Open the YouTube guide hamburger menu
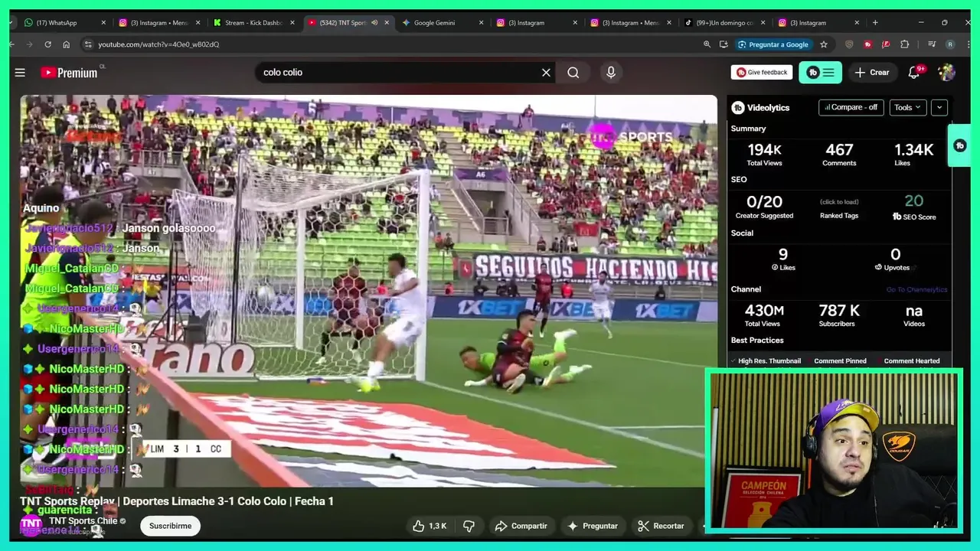 (x=20, y=73)
